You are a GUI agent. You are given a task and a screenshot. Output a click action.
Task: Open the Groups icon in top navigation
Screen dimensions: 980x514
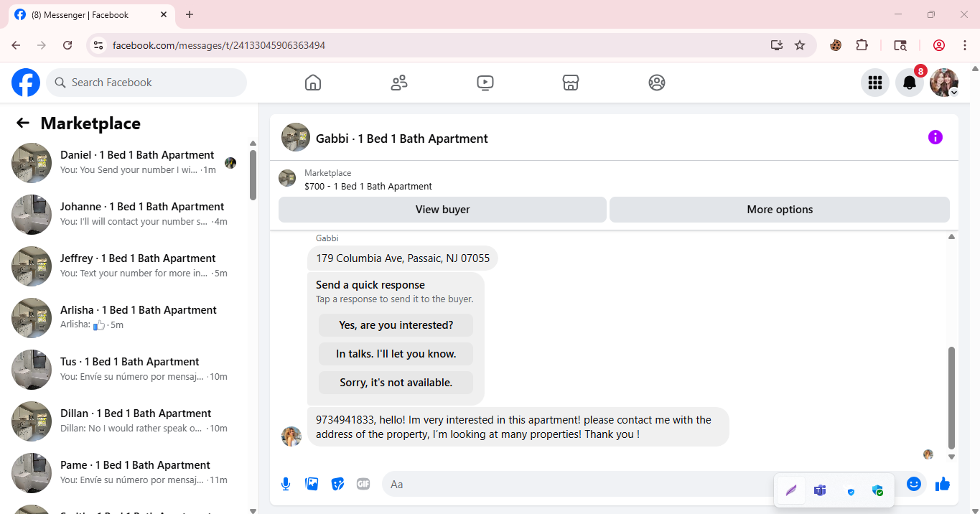coord(657,83)
